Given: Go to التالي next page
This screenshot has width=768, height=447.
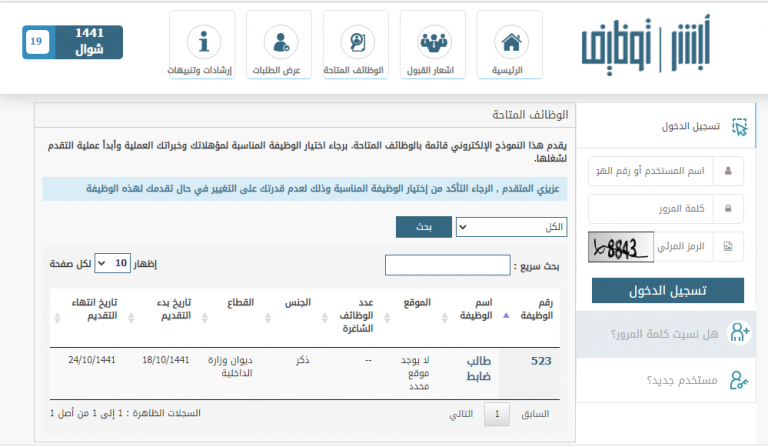Looking at the screenshot, I should [460, 413].
